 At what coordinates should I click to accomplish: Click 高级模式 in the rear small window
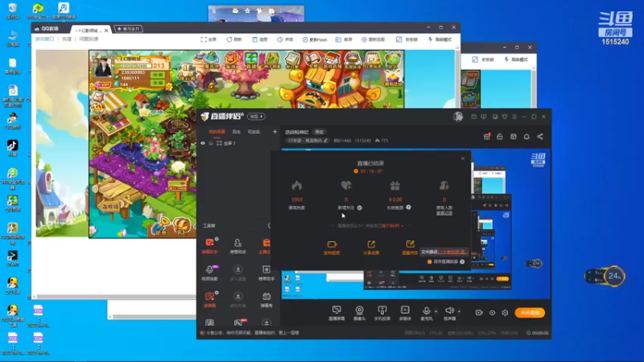point(516,60)
